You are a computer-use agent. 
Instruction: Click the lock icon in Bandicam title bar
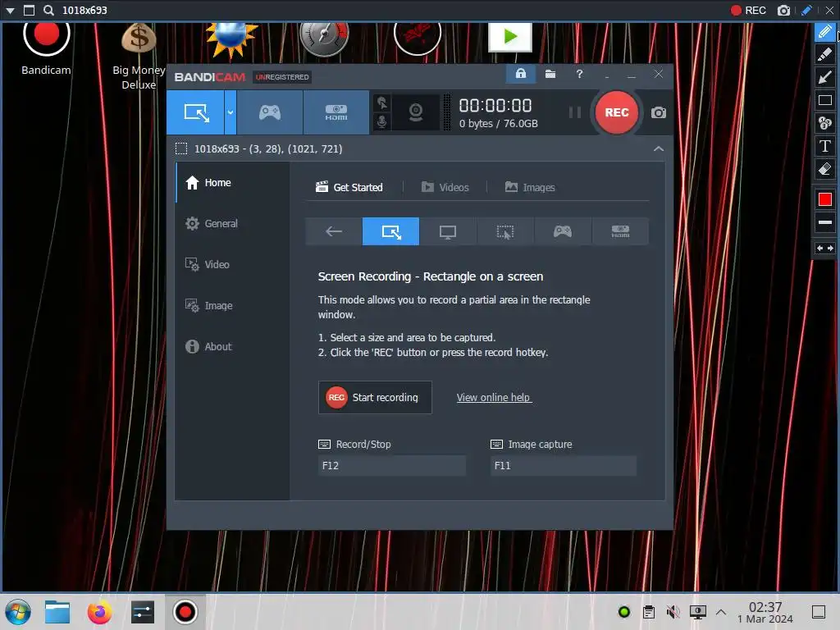point(521,74)
